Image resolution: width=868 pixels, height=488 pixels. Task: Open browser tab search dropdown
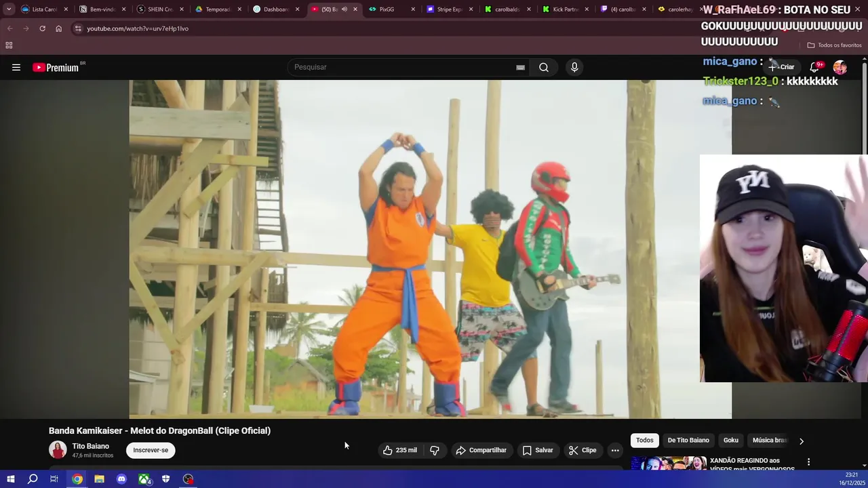pyautogui.click(x=8, y=9)
